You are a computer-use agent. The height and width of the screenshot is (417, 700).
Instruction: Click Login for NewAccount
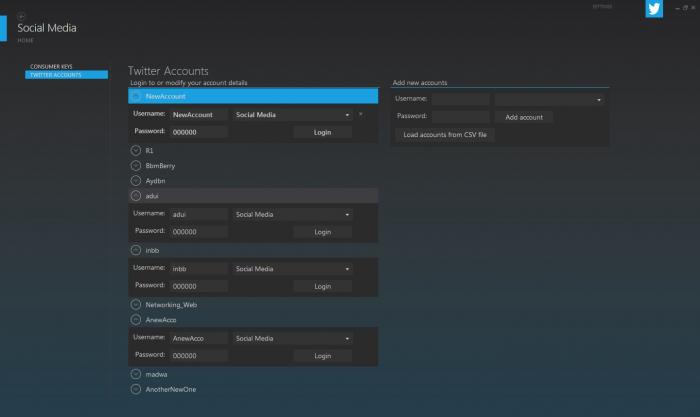tap(322, 132)
